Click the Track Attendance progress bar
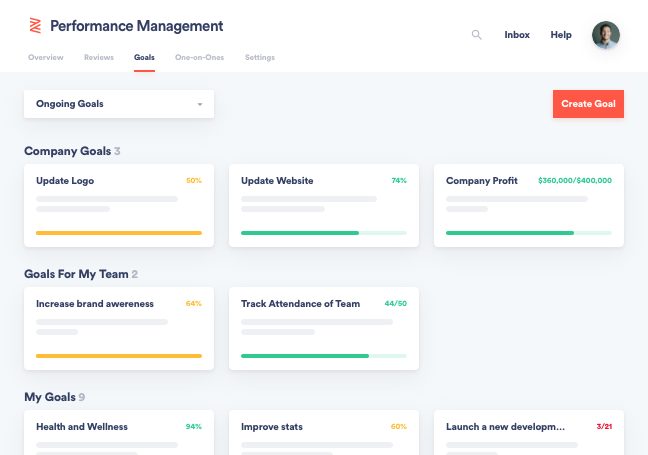This screenshot has height=455, width=648. pos(324,356)
